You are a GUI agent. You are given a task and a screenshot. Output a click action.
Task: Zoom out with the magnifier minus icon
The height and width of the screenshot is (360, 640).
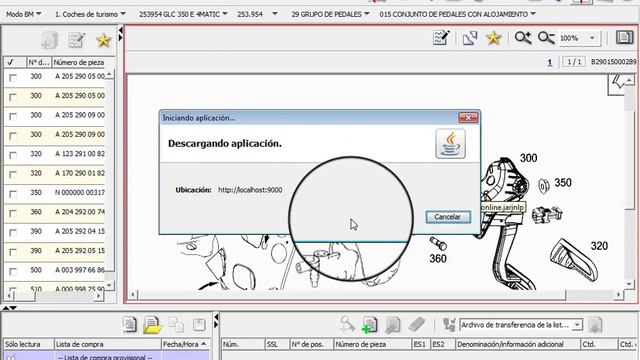pos(546,38)
